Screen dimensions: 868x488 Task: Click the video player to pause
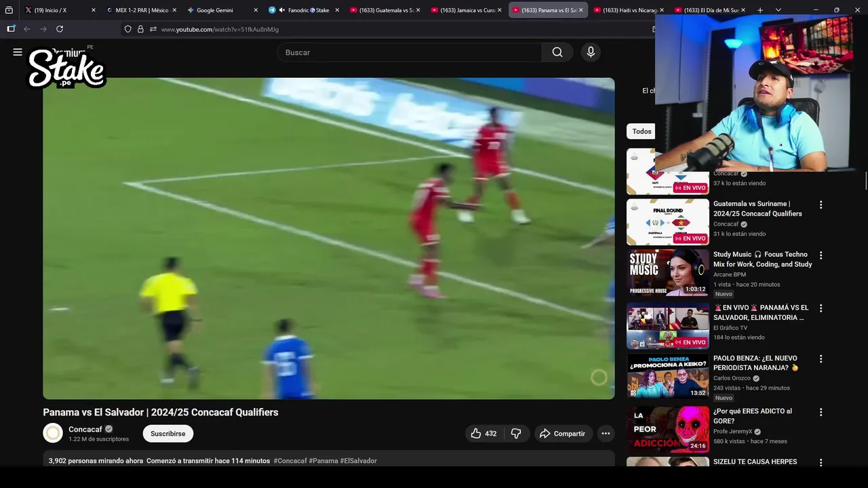pyautogui.click(x=329, y=239)
